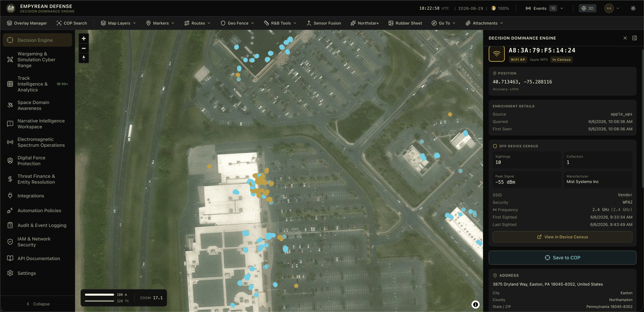Screen dimensions: 644x312
Task: Zoom in on the map
Action: pos(84,38)
